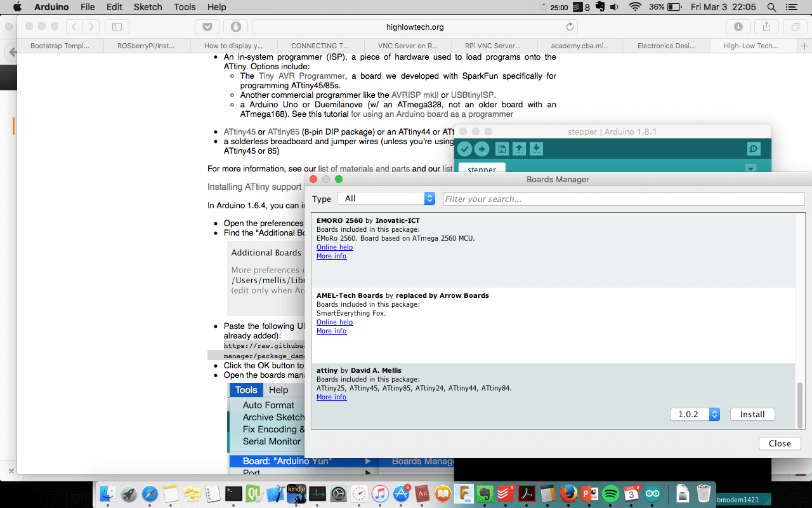Viewport: 812px width, 508px height.
Task: Open More info for EMORO 2560
Action: pyautogui.click(x=332, y=256)
